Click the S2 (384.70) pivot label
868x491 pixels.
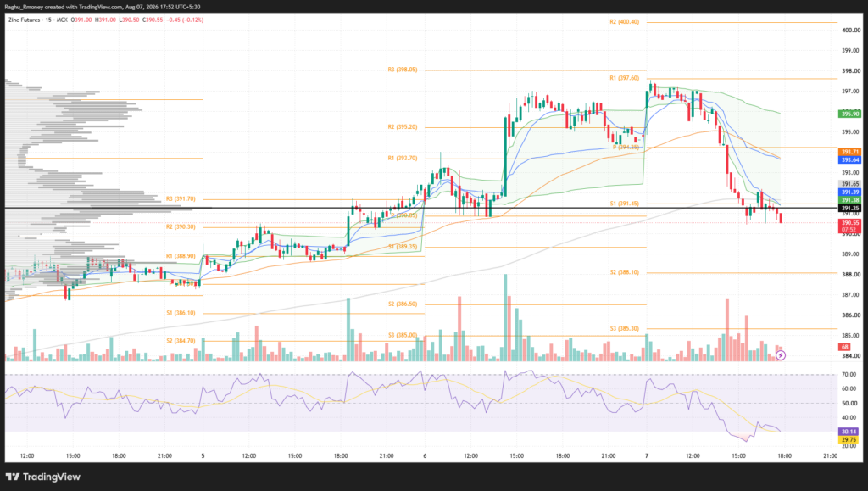181,341
